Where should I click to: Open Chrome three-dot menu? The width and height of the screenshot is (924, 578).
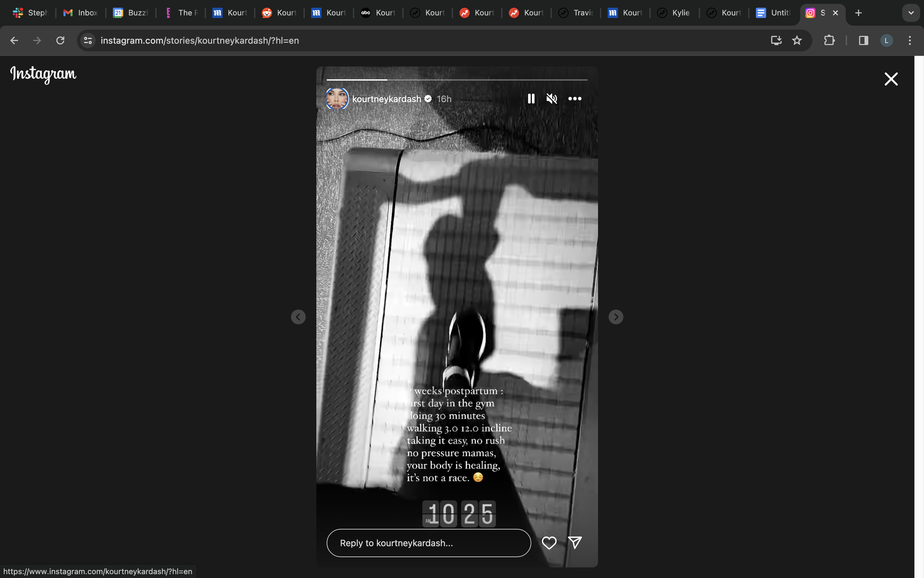[910, 40]
